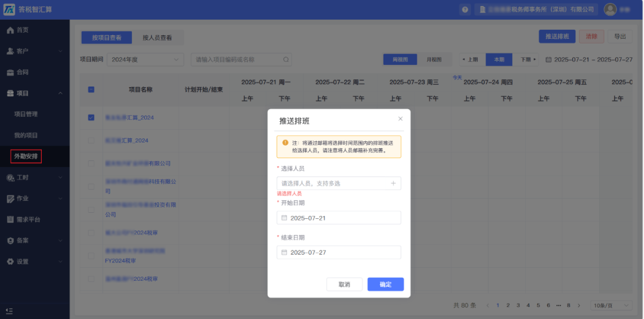Viewport: 644px width, 319px height.
Task: Click the 首页 home icon
Action: 11,30
